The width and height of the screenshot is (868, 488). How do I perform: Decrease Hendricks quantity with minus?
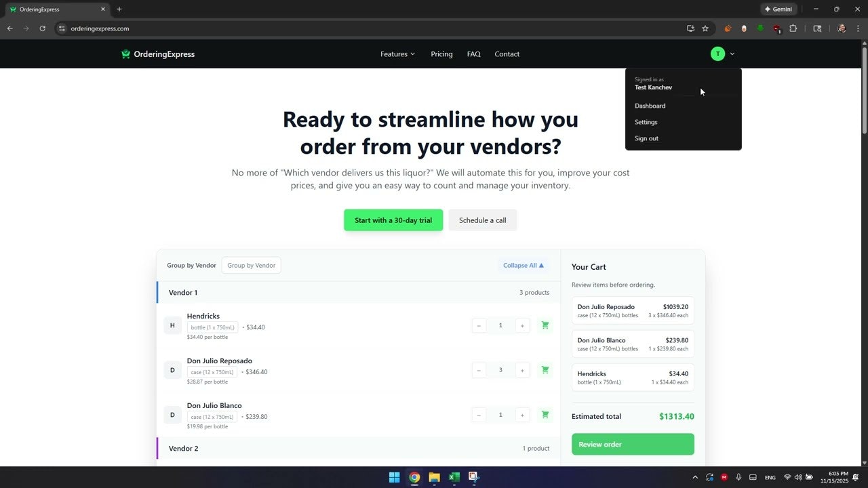click(479, 325)
